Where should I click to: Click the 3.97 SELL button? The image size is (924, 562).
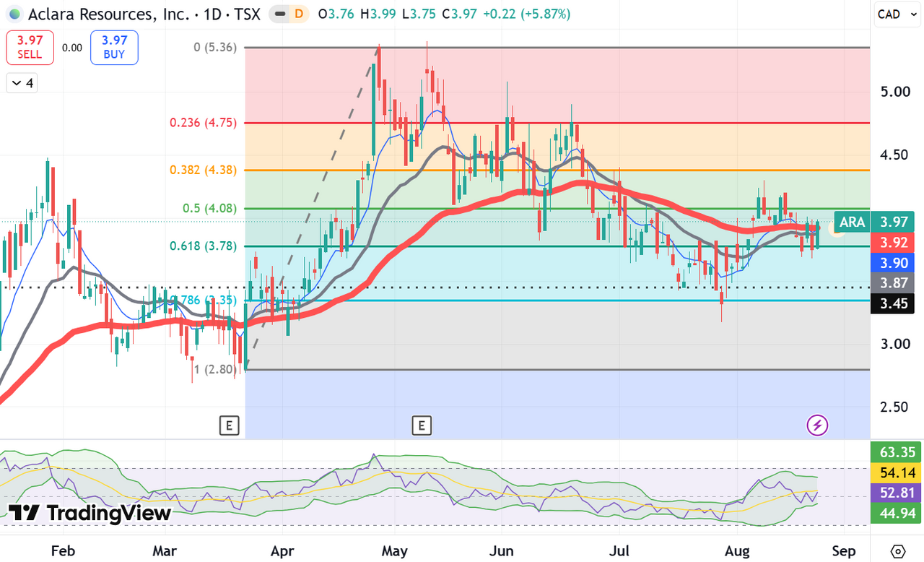pyautogui.click(x=30, y=48)
